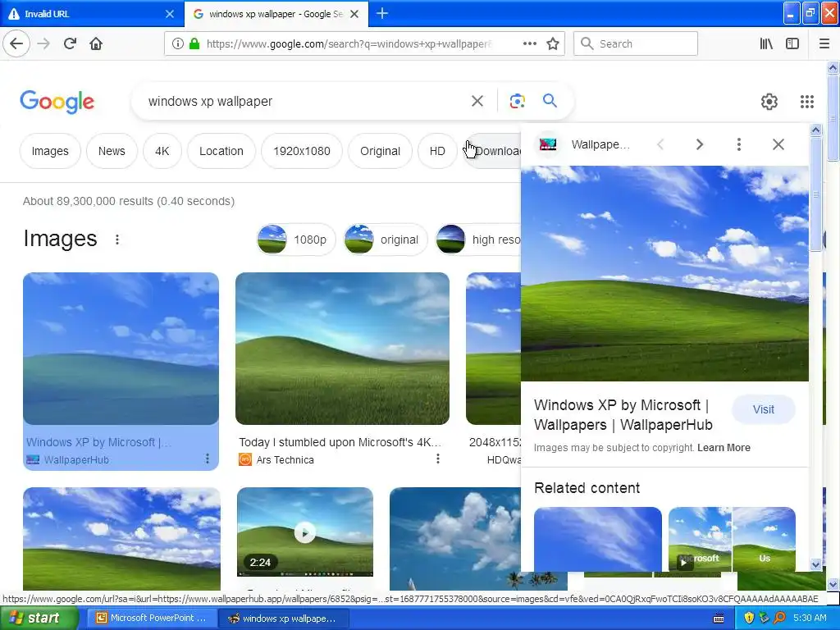The height and width of the screenshot is (630, 840).
Task: Click the Google search query field
Action: (305, 101)
